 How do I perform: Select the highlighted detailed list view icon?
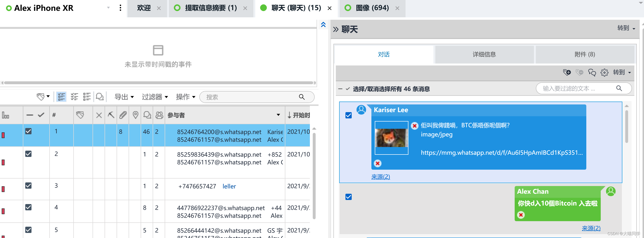point(61,96)
